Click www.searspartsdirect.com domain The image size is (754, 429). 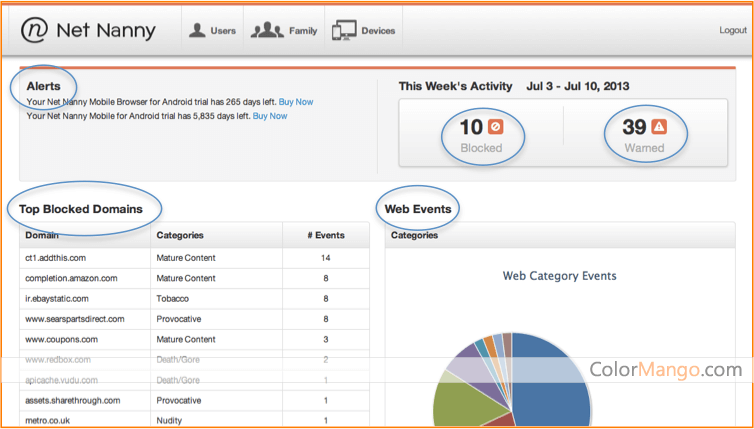pos(75,319)
